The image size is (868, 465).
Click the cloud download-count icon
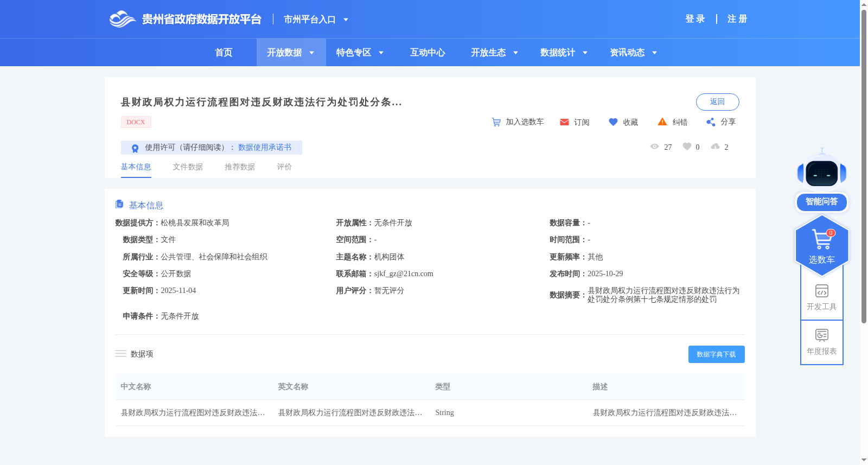tap(716, 146)
